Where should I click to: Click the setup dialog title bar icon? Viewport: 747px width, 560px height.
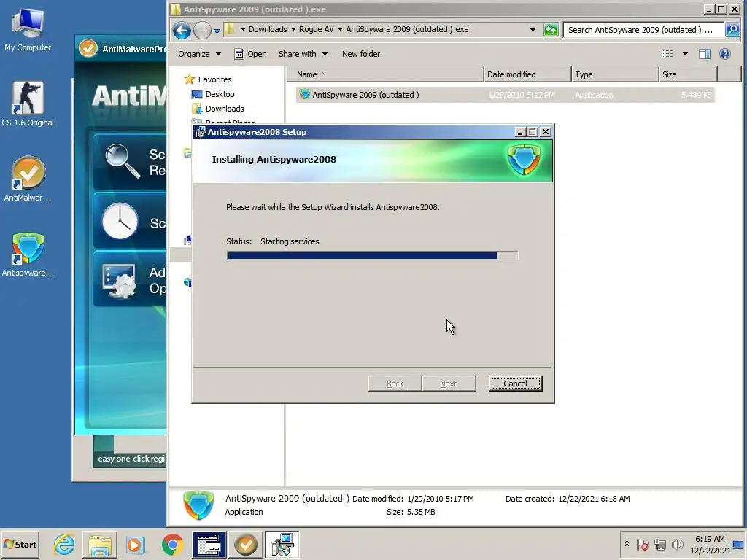(x=200, y=133)
